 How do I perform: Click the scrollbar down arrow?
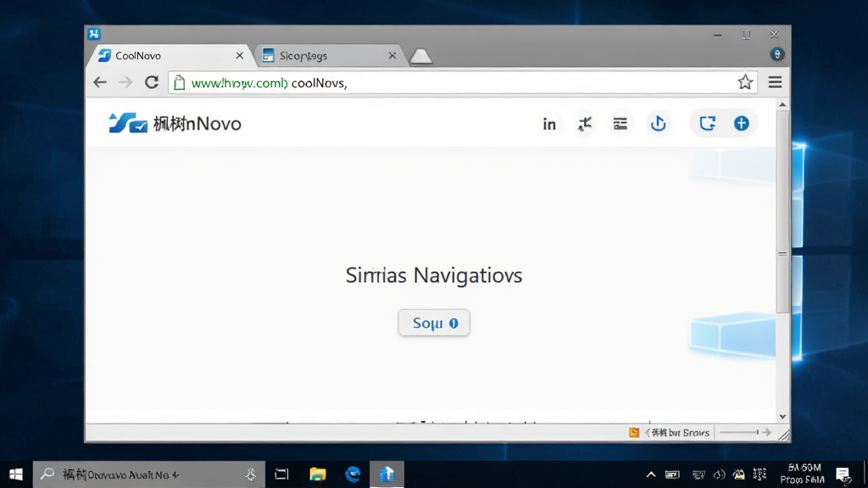(782, 417)
